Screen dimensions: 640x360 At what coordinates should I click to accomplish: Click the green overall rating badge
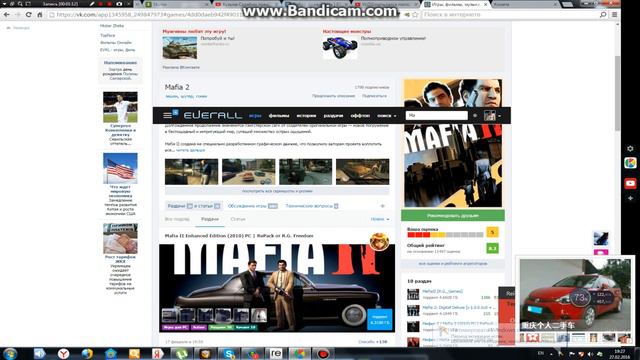click(492, 248)
